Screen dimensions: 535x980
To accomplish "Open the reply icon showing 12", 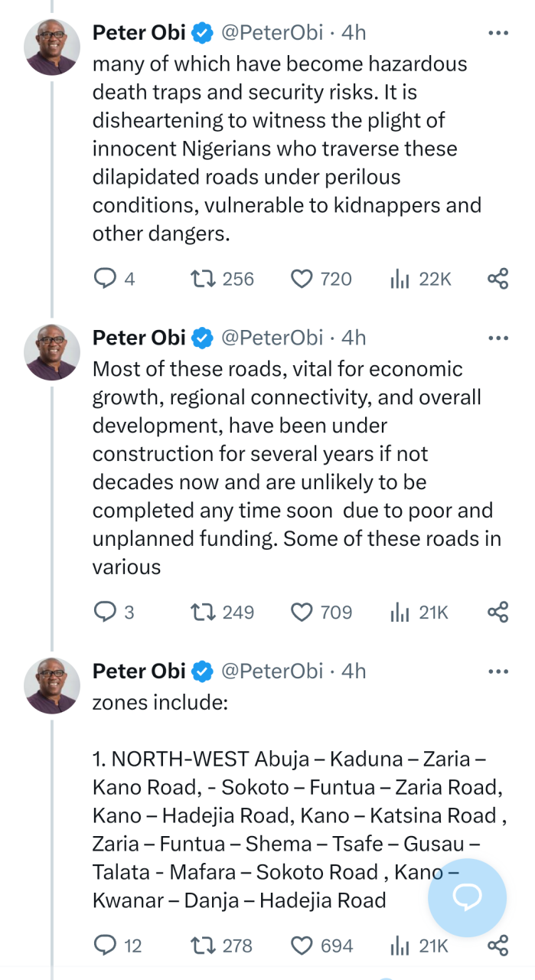I will pos(106,946).
